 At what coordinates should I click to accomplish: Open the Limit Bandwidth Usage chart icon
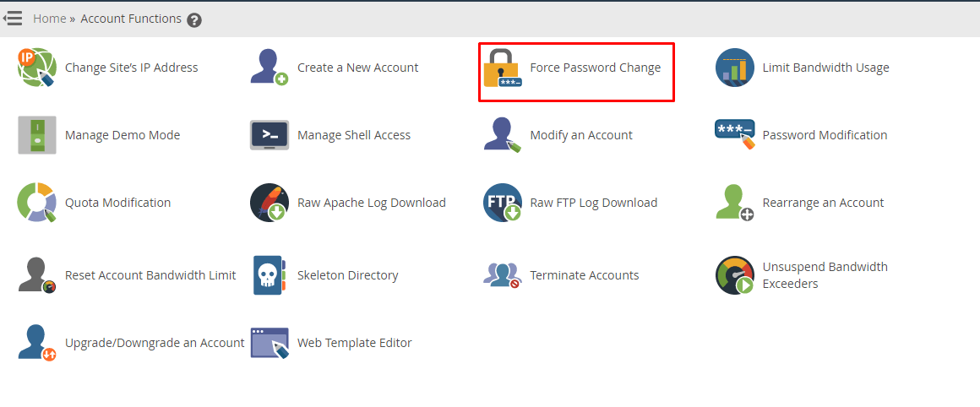click(734, 68)
